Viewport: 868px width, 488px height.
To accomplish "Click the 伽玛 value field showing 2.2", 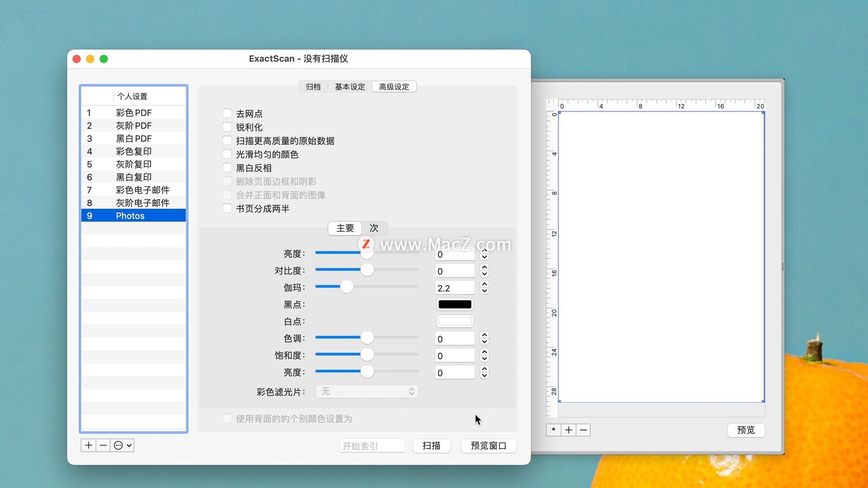I will click(455, 288).
